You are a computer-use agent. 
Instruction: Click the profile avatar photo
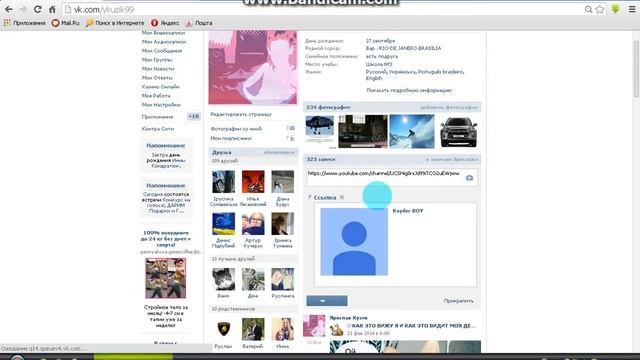coord(253,67)
